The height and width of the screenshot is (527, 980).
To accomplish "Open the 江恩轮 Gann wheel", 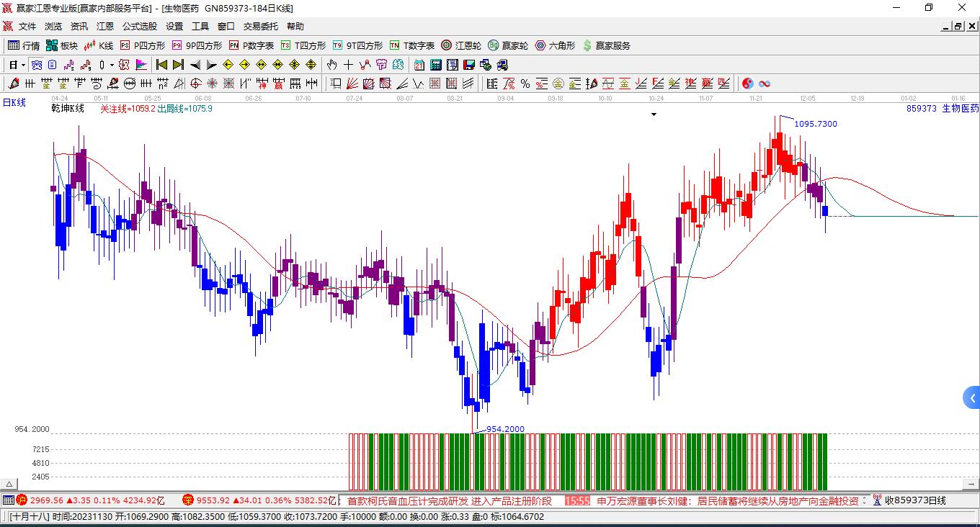I will 461,45.
